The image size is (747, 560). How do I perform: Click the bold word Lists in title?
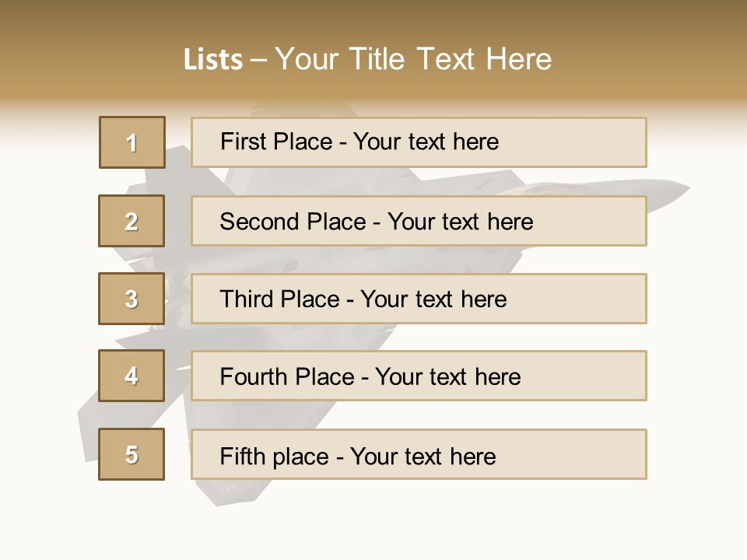coord(213,60)
